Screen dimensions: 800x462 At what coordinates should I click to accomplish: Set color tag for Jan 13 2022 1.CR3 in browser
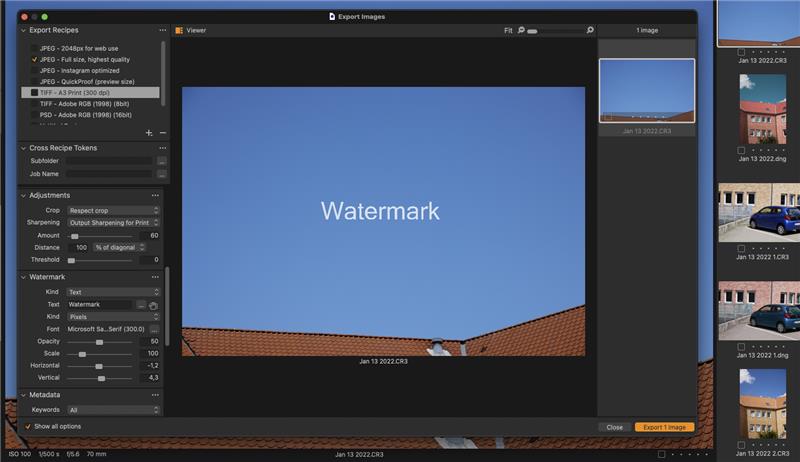(x=741, y=248)
